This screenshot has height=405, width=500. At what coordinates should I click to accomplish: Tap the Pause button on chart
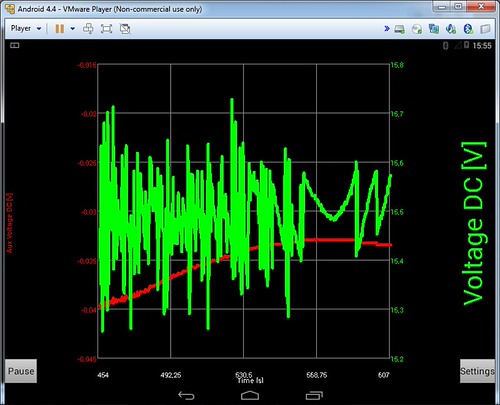(21, 371)
